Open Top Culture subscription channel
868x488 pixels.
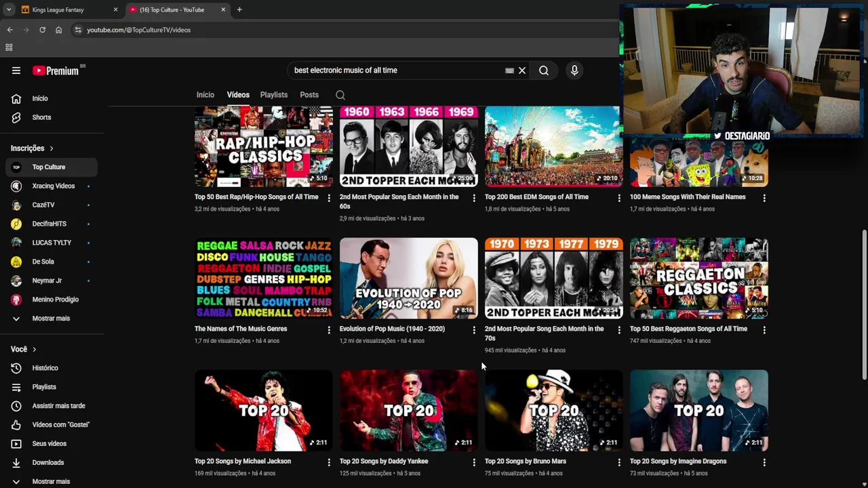(x=52, y=167)
